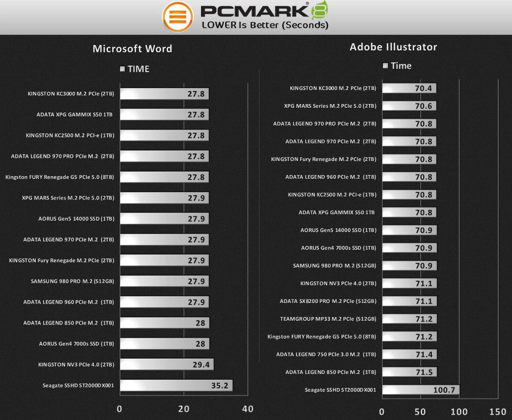Click the Time legend swatch under Adobe Illustrator

[385, 66]
